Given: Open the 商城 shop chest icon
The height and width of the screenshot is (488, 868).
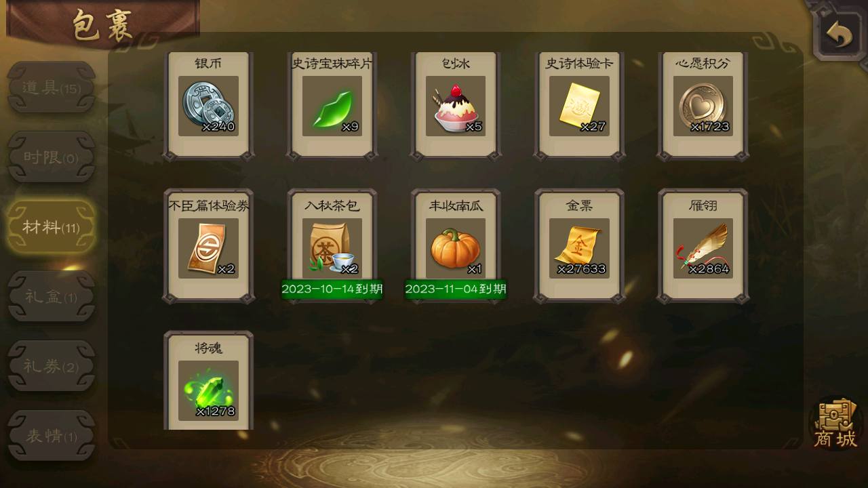Looking at the screenshot, I should click(835, 424).
